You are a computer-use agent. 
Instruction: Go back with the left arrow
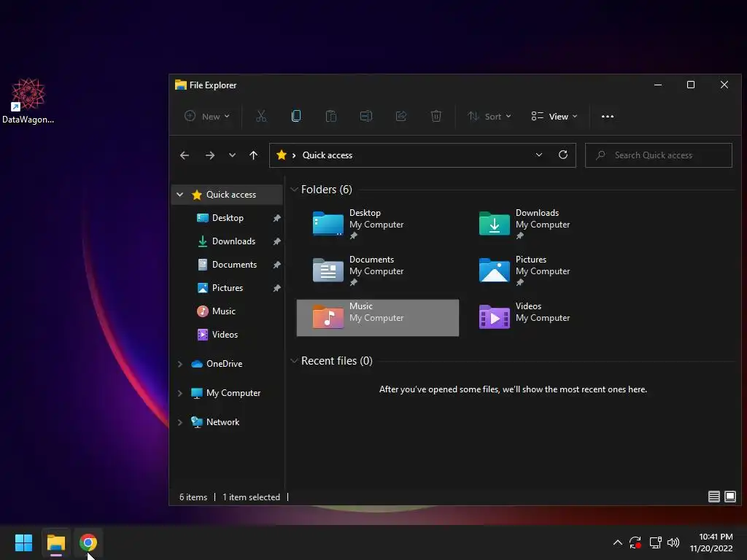185,155
